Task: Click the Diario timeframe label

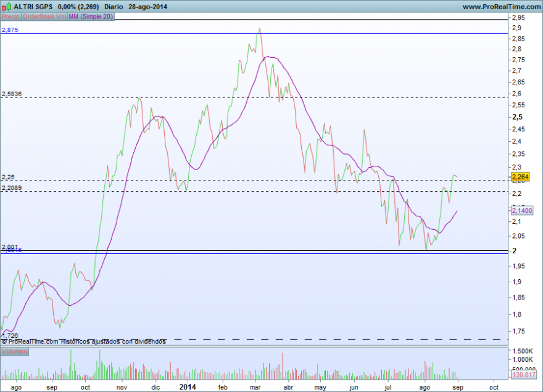Action: 114,7
